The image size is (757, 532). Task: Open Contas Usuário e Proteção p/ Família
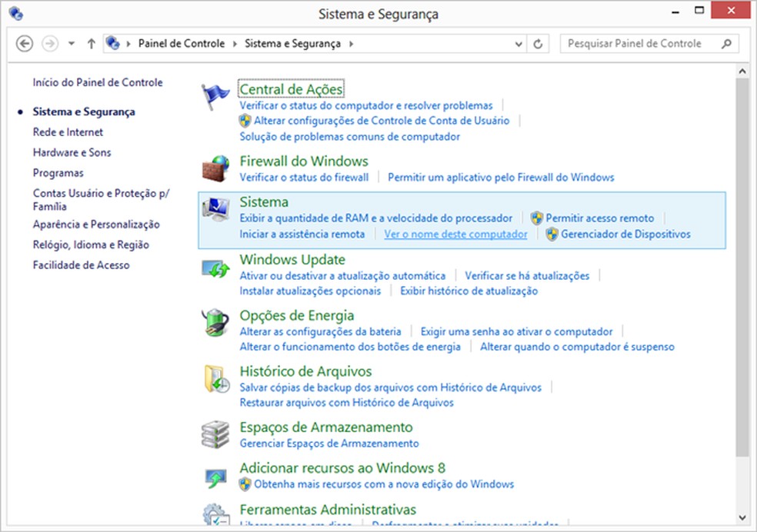point(101,200)
